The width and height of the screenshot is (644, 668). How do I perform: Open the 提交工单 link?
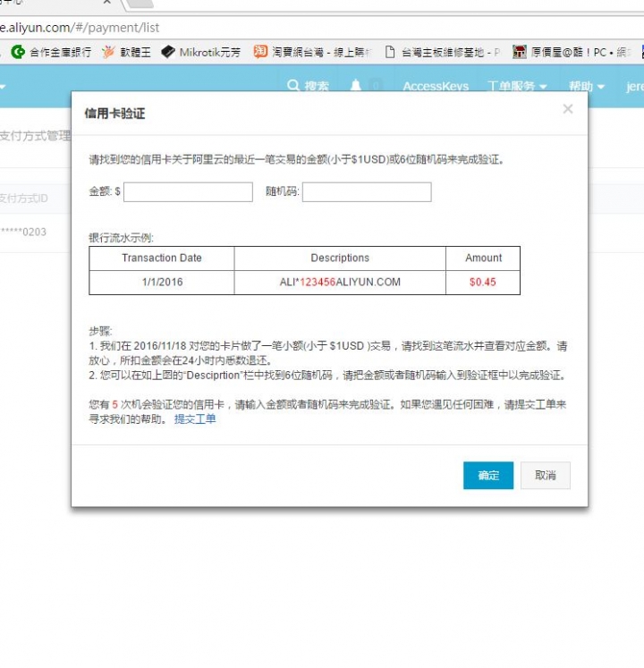[x=195, y=419]
